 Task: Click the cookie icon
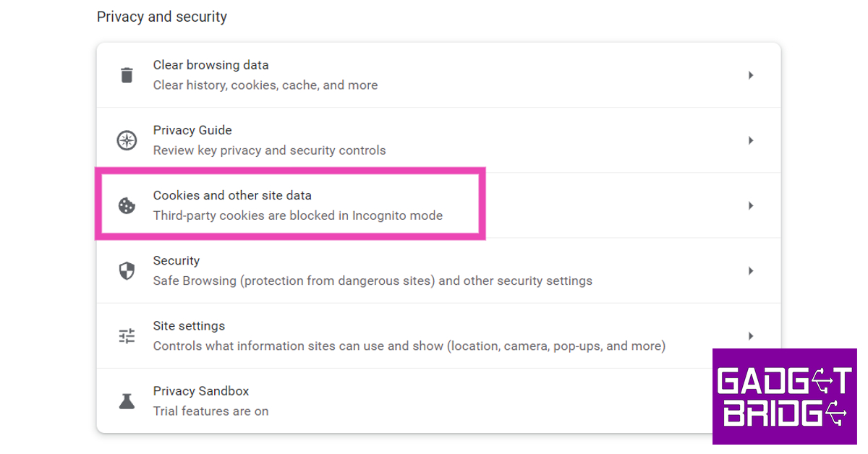click(x=127, y=206)
